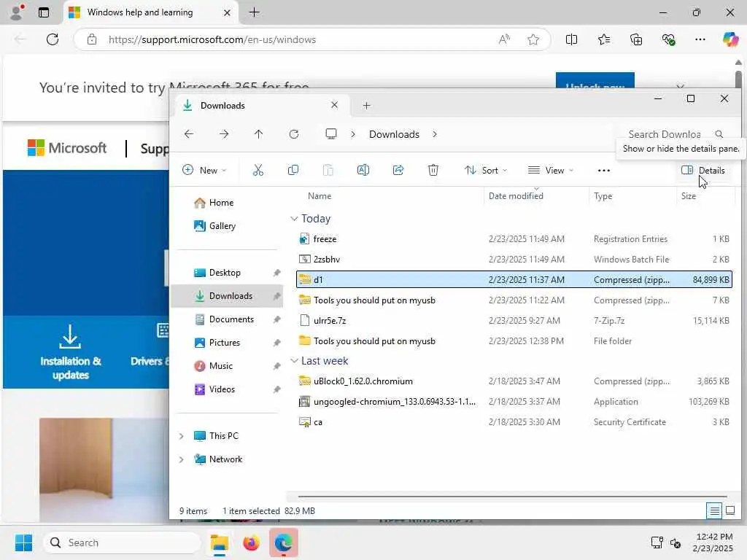The image size is (747, 560).
Task: Open Edge Browser essentials heart icon
Action: tap(668, 39)
